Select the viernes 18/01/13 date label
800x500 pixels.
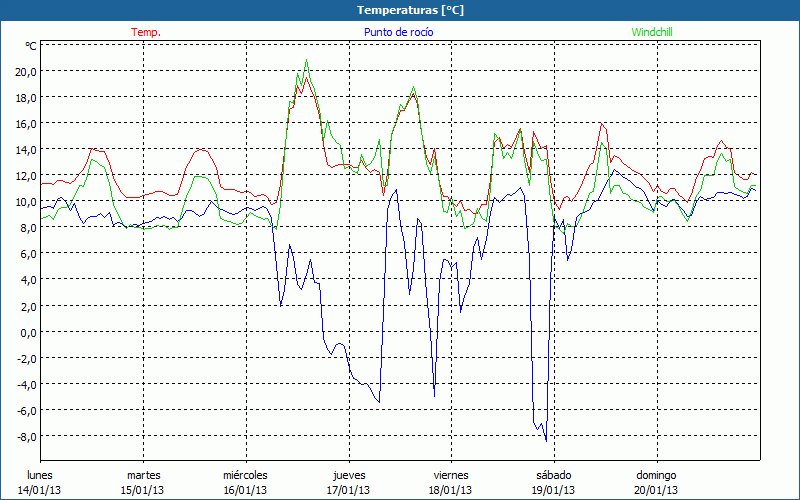click(x=451, y=482)
